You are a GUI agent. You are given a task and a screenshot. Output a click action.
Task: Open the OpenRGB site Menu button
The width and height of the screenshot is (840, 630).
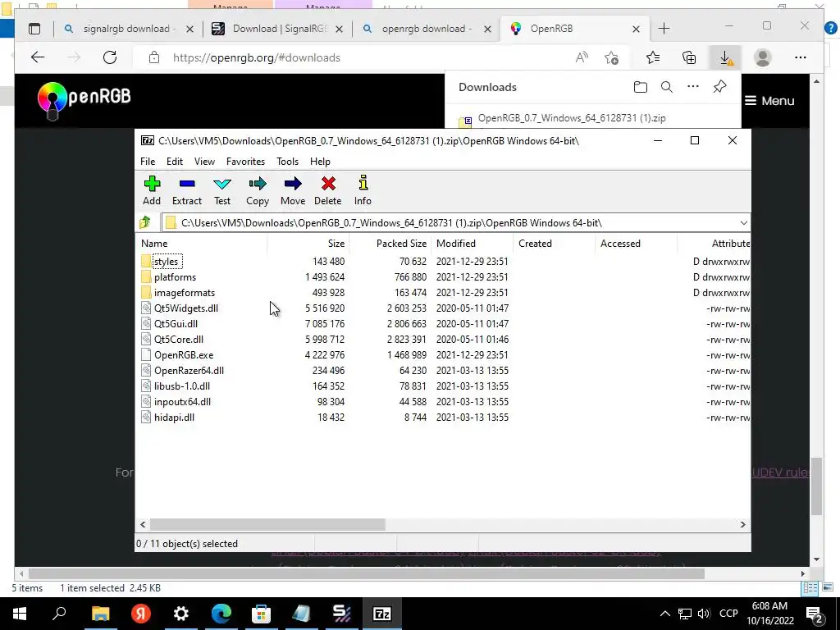click(x=769, y=101)
